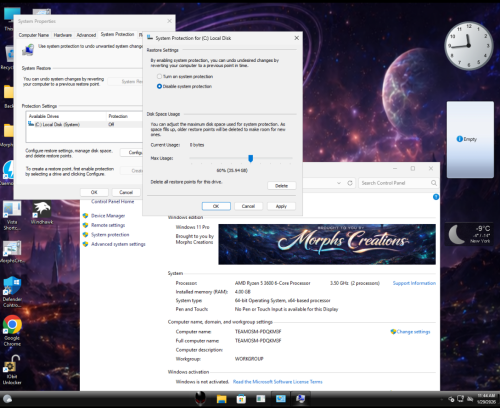
Task: Open the Device Manager link
Action: [x=108, y=216]
